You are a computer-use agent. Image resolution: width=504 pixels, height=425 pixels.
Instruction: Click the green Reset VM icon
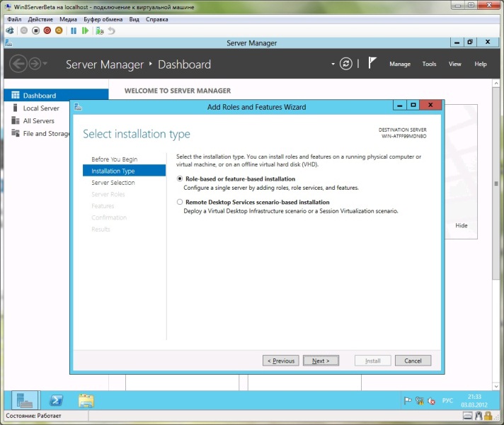85,31
